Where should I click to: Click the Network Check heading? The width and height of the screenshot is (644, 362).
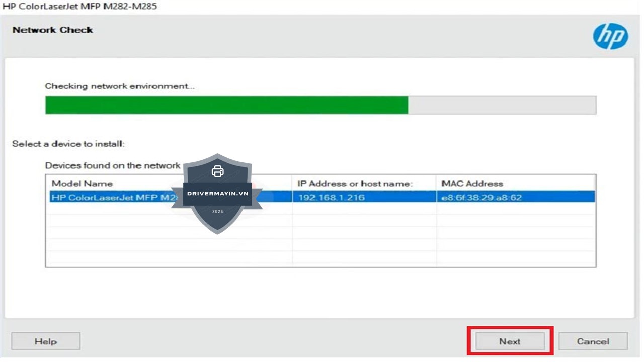pyautogui.click(x=53, y=30)
